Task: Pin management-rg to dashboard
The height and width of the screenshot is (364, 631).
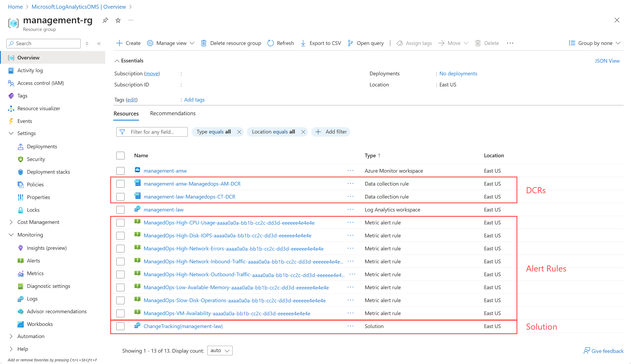Action: tap(105, 20)
